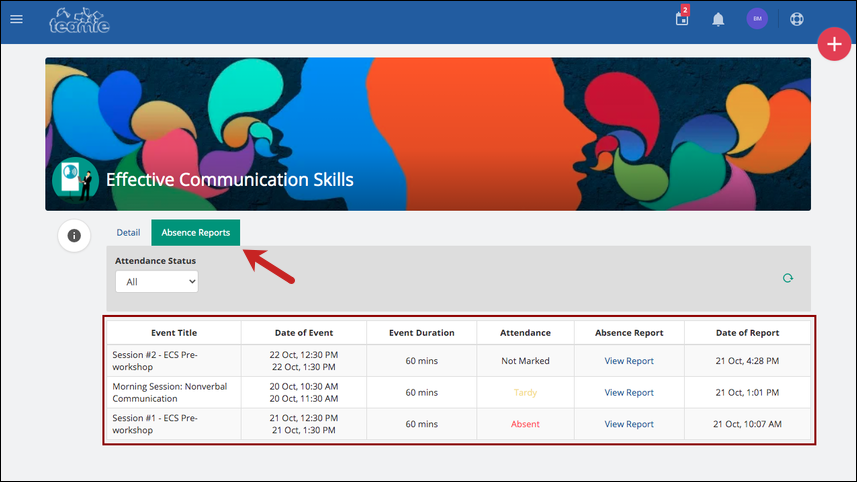
Task: Click the Date of Event column header
Action: 304,333
